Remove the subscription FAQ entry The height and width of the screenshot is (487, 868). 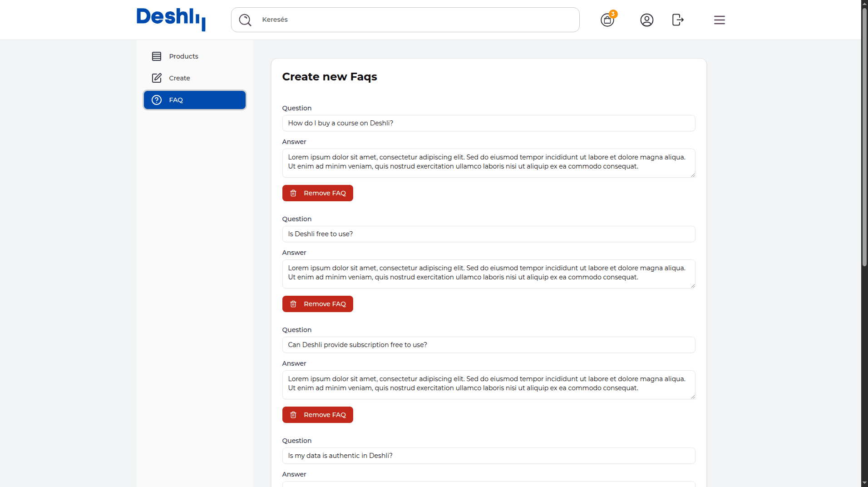tap(317, 415)
